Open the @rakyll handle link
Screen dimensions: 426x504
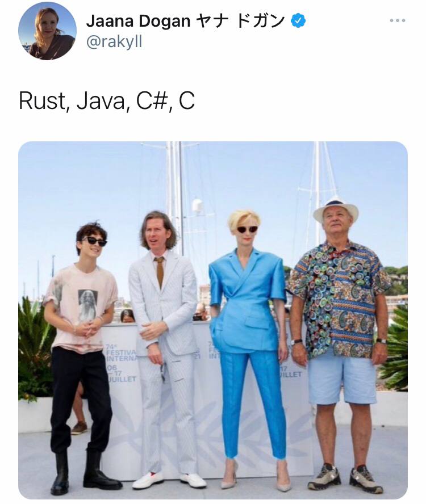click(114, 42)
